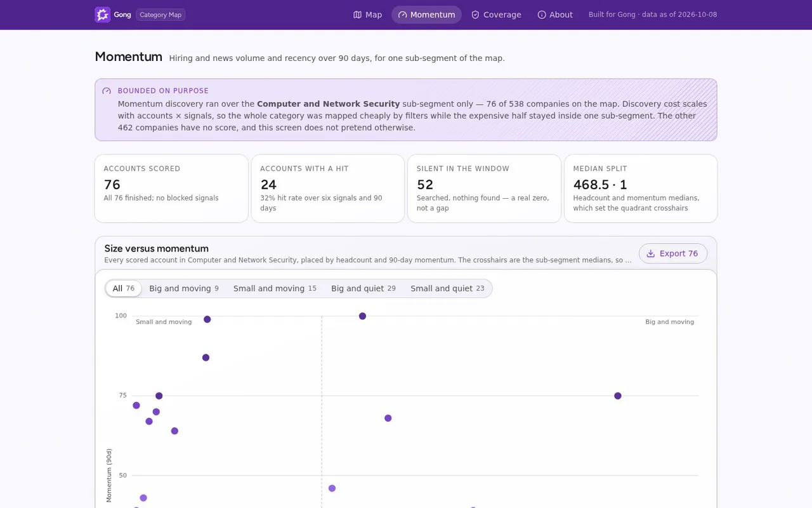The image size is (812, 508).
Task: Click the Accounts Scored card value 76
Action: point(112,185)
